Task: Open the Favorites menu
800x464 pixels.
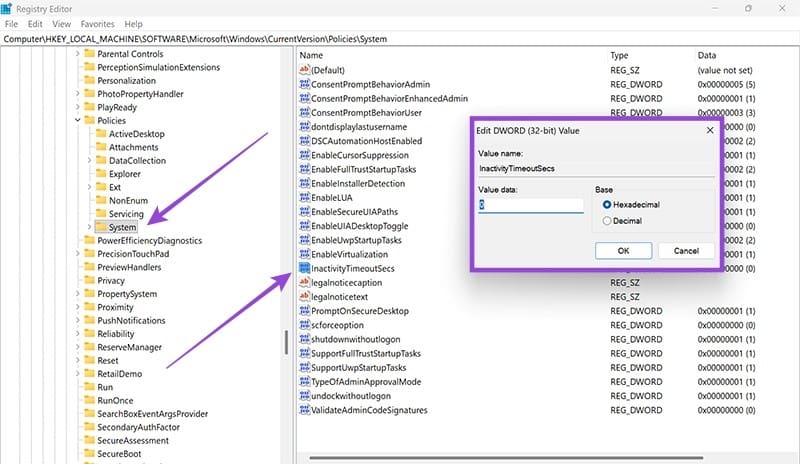Action: click(96, 23)
